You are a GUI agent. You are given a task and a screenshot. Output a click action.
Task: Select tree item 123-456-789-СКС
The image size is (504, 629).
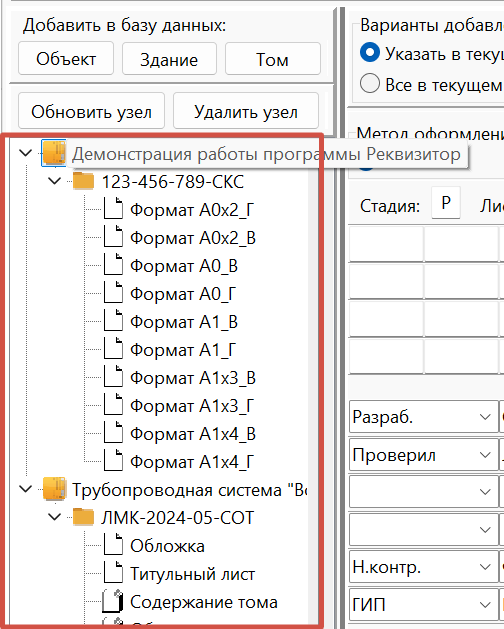tap(173, 182)
